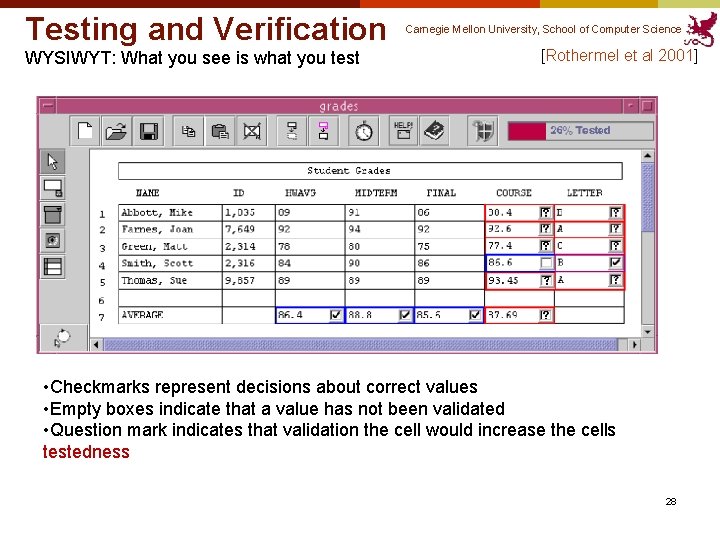Select the AVERAGE label cell
Image resolution: width=720 pixels, height=540 pixels.
pos(170,315)
